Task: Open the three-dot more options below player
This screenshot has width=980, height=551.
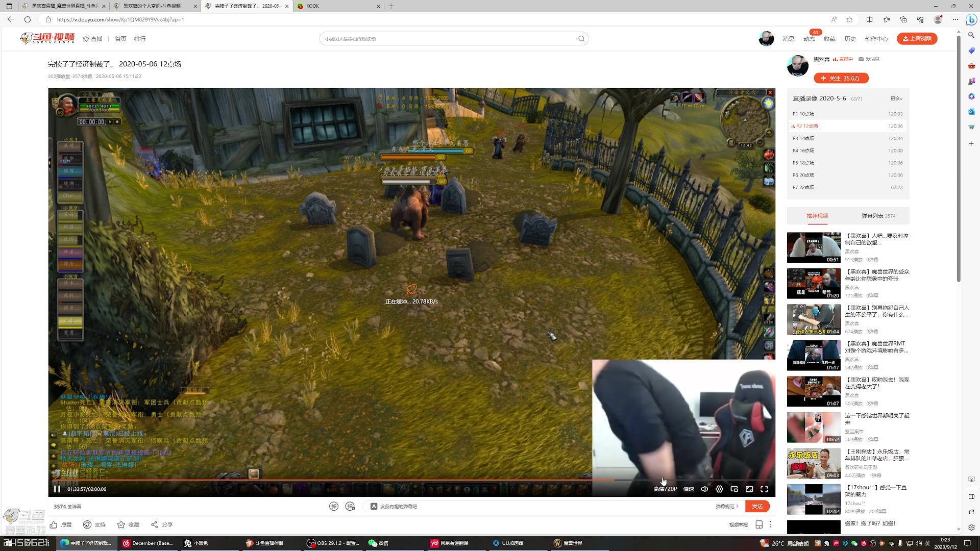Action: (x=771, y=524)
